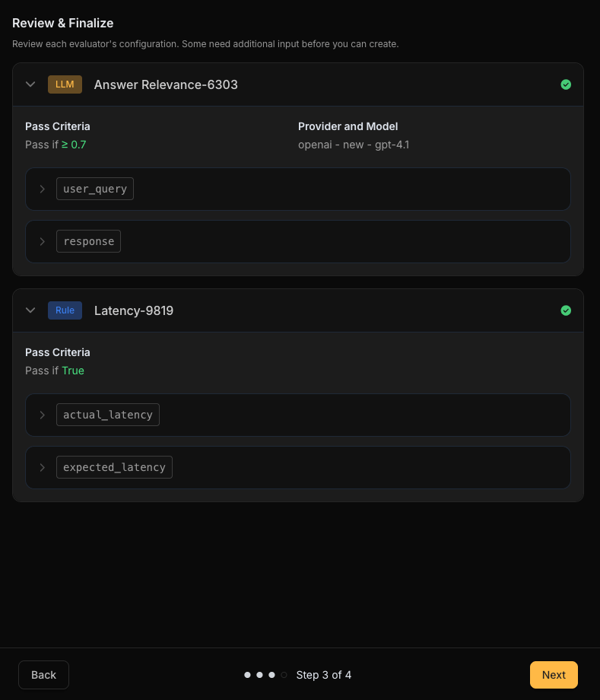Image resolution: width=600 pixels, height=700 pixels.
Task: Click the 'Review & Finalize' heading
Action: [63, 24]
